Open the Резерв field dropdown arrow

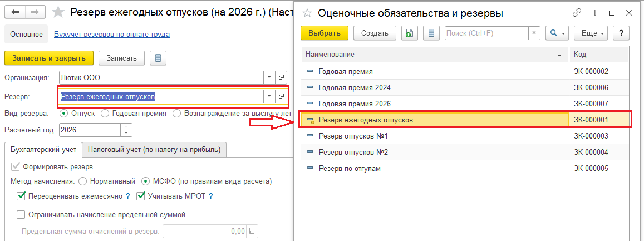tap(269, 96)
